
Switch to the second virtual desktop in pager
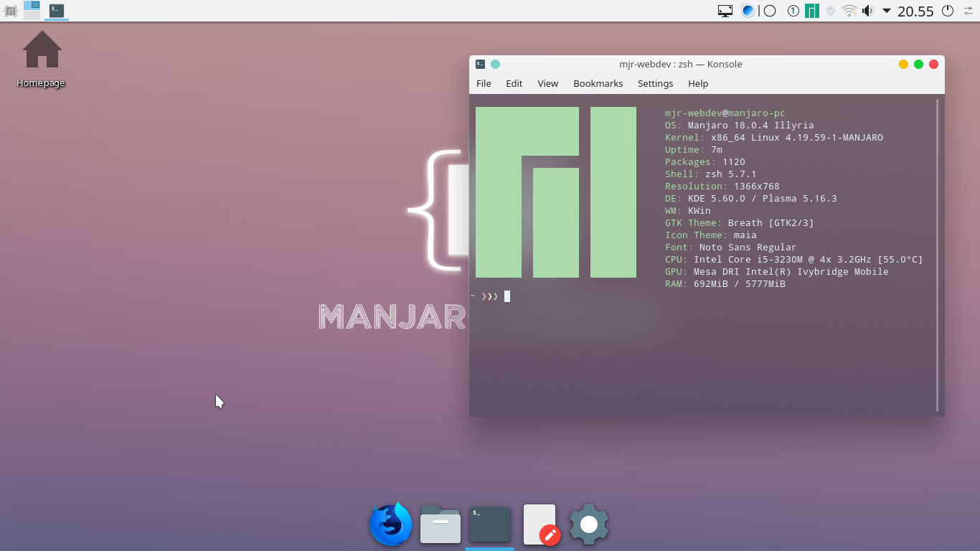[x=32, y=15]
